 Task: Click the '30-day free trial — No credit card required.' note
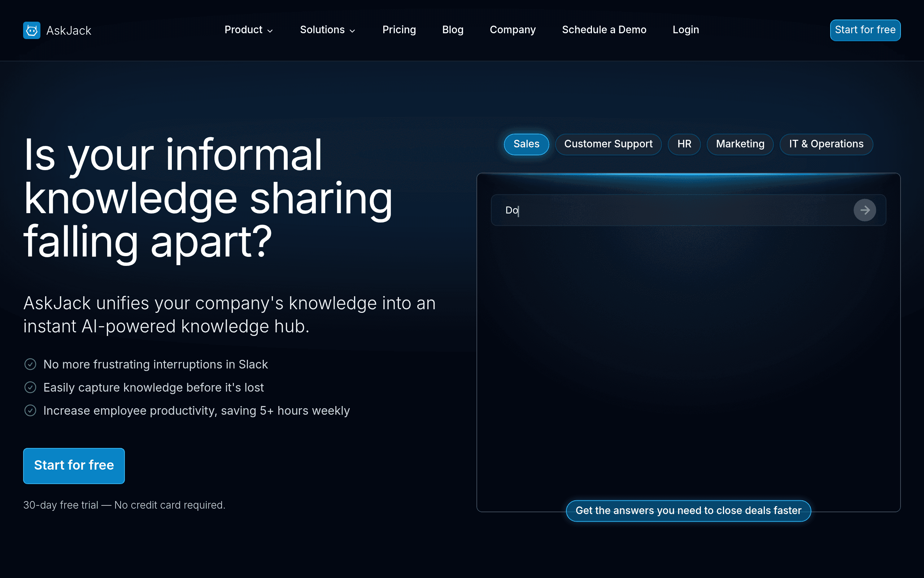[125, 505]
